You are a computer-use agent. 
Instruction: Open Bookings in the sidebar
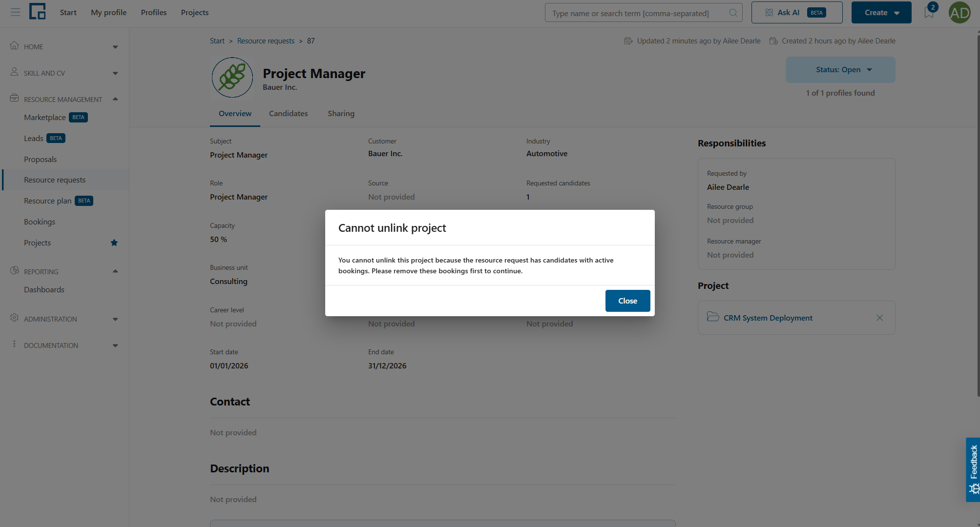tap(40, 222)
